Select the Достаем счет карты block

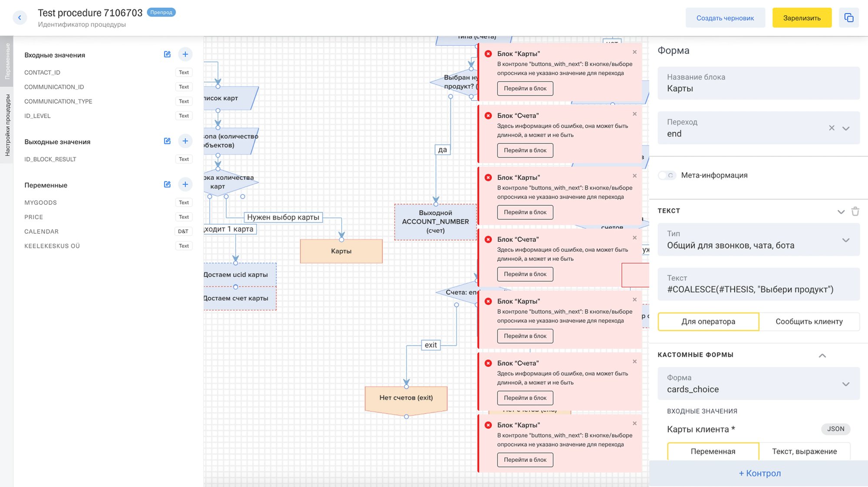(240, 298)
